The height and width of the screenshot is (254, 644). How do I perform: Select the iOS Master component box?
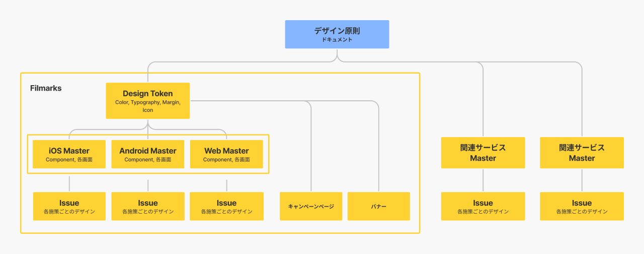pos(69,154)
